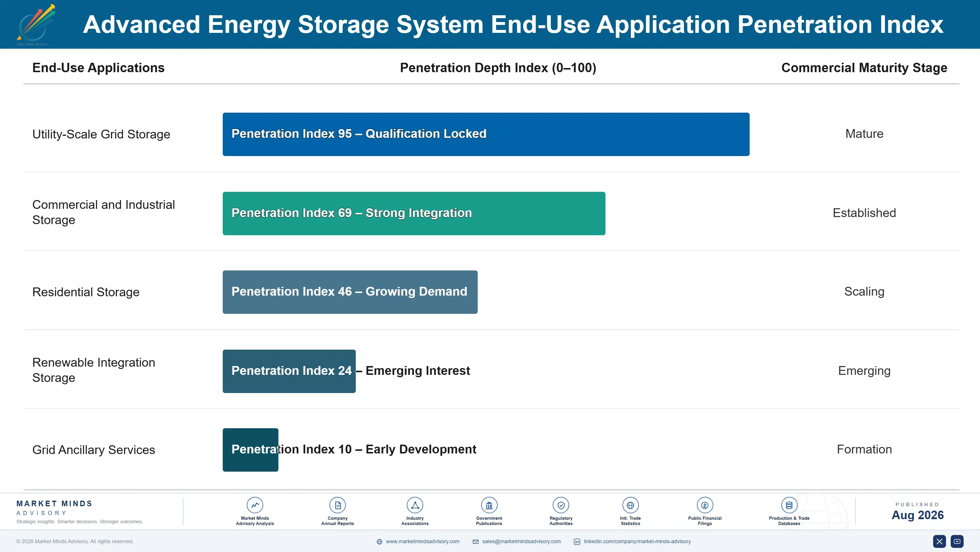The image size is (980, 552).
Task: Click the Grid Ancillary Services label
Action: pyautogui.click(x=93, y=450)
